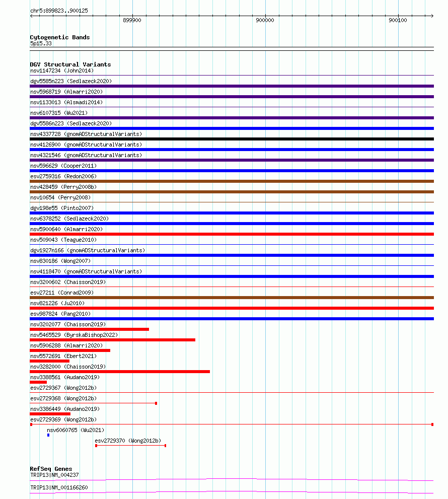Click brown bar under esv2759316 (Redon2006)
Screen dimensions: 448x499
point(232,181)
